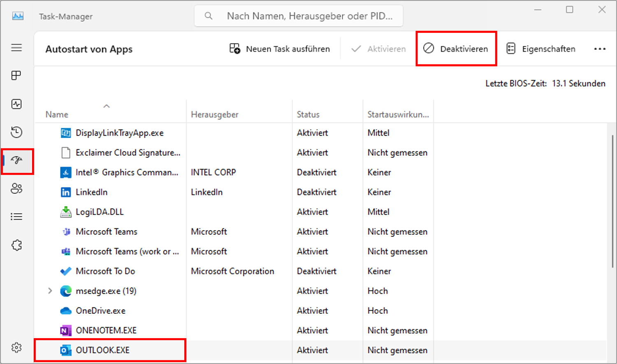
Task: Select the ONENOTEM.EXE entry
Action: [106, 330]
